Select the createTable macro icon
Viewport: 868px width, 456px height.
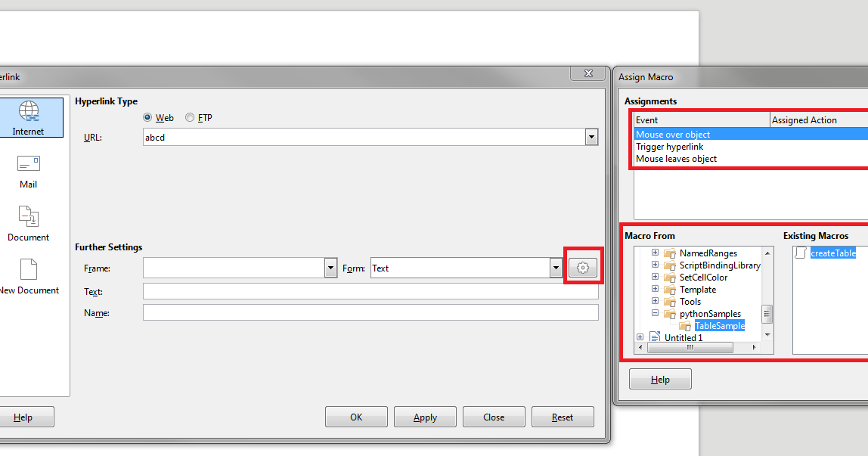(801, 253)
